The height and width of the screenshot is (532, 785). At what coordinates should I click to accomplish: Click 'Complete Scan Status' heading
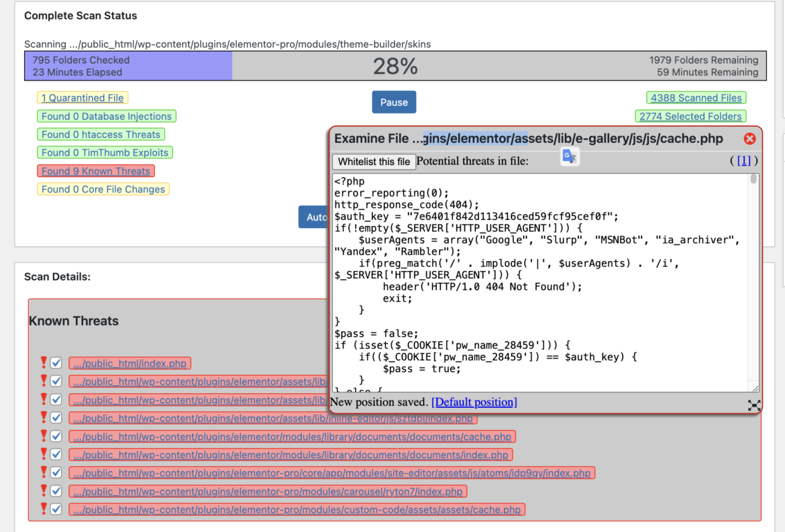point(80,15)
